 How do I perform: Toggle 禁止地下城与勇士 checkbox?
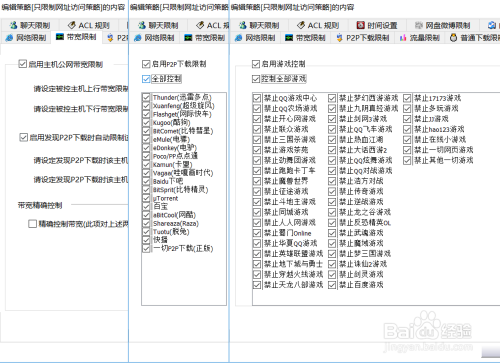coord(257,264)
